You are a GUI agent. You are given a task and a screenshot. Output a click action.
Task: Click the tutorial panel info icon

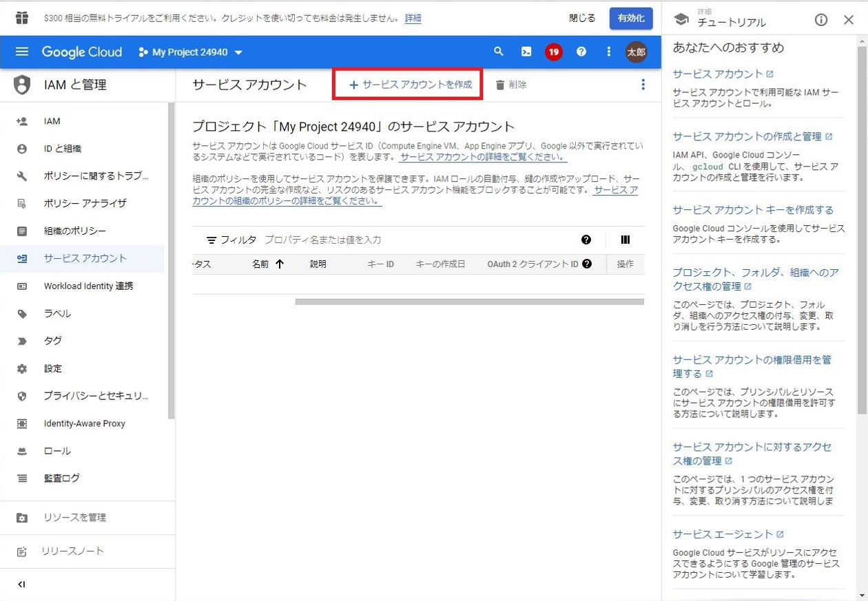[821, 20]
